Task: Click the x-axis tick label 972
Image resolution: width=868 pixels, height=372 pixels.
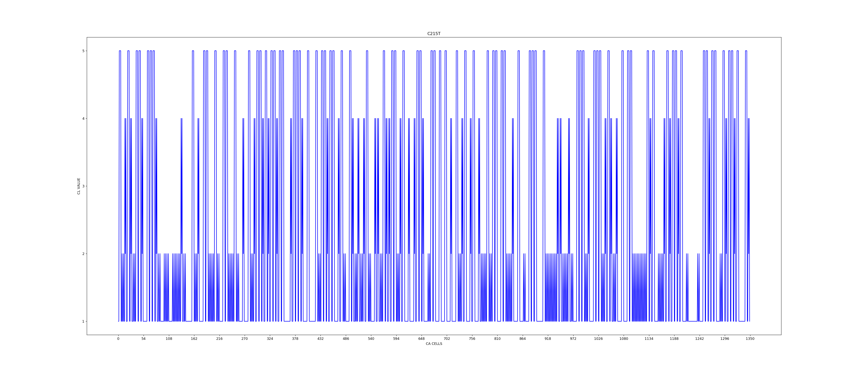Action: tap(573, 339)
